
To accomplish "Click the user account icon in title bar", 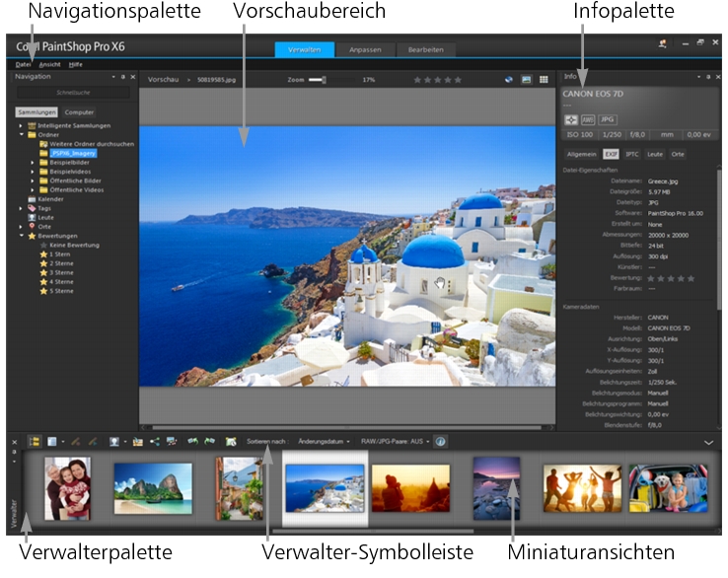I will (x=663, y=43).
